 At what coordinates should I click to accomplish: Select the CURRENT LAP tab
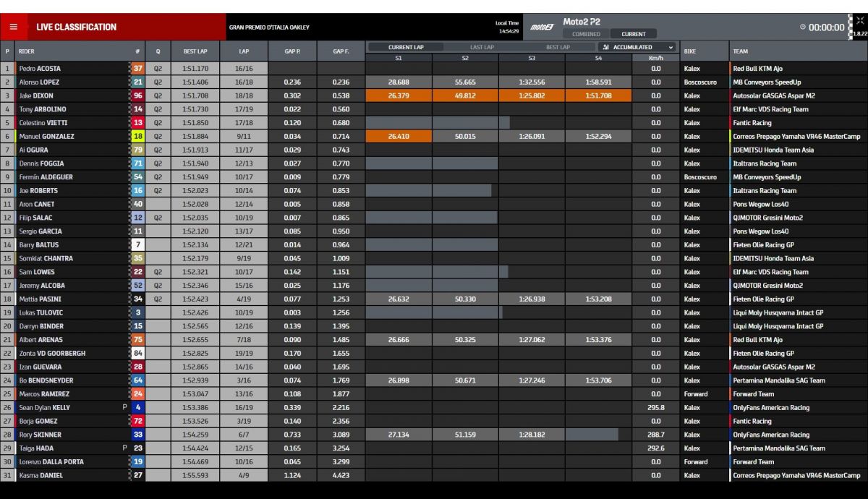click(406, 47)
